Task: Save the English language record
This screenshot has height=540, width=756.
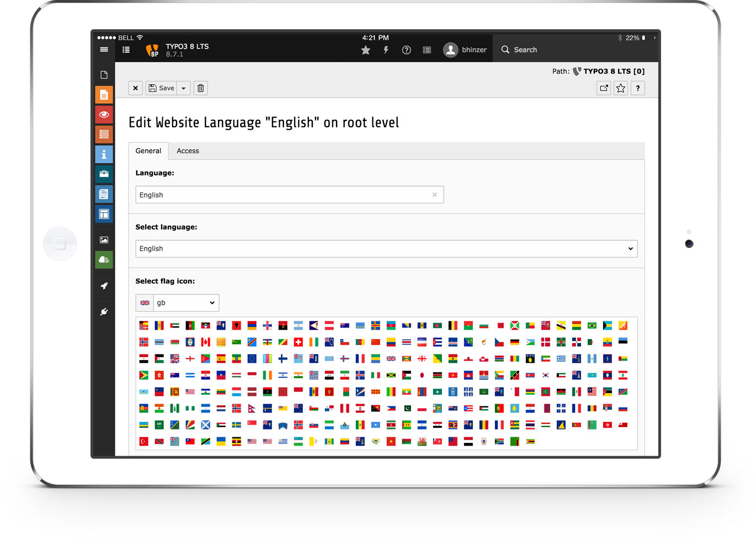Action: pos(161,88)
